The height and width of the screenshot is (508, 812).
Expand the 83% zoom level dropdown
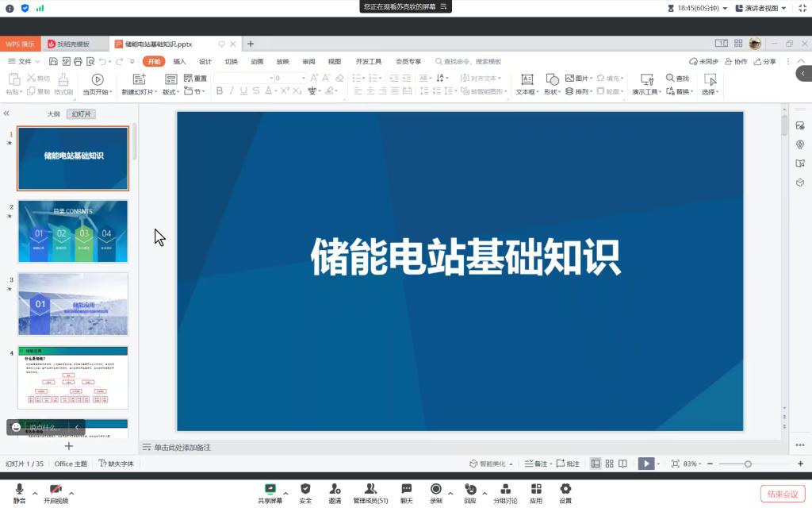[x=694, y=464]
